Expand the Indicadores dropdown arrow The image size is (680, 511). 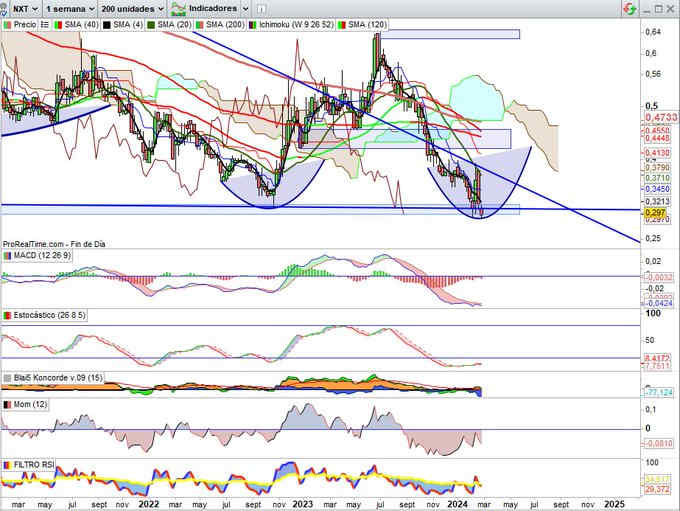coord(243,7)
